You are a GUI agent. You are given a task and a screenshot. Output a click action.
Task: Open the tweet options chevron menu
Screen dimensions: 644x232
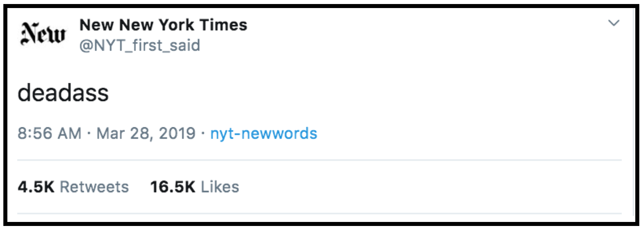[614, 23]
